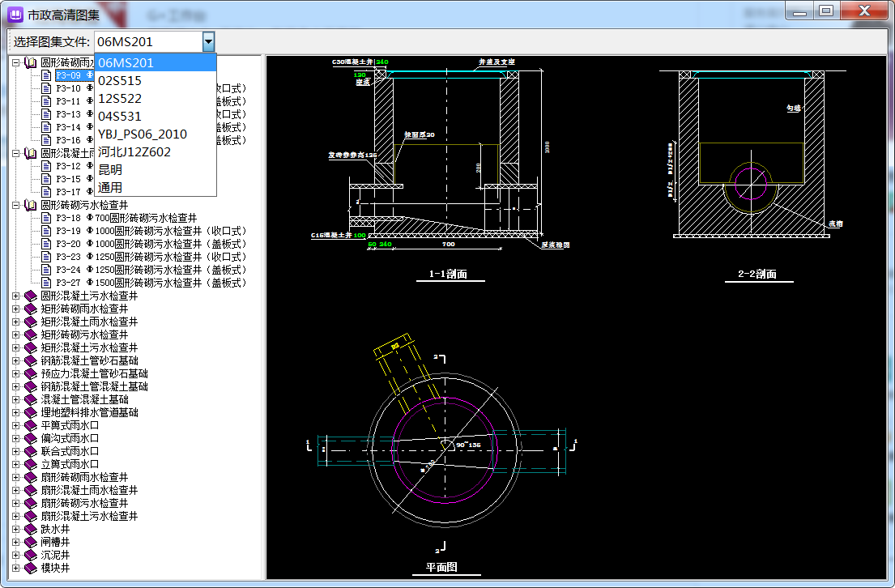Screen dimensions: 895x588
Task: Choose 昆明 from the dropdown list
Action: click(156, 169)
